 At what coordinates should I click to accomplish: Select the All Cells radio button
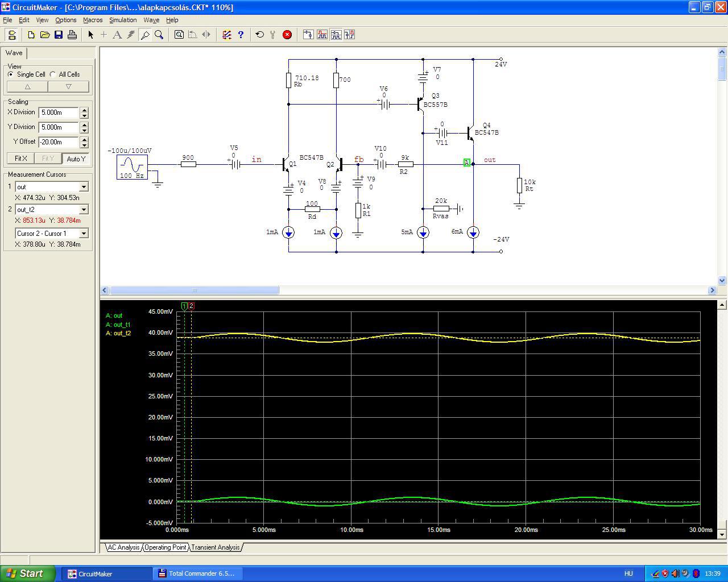53,74
